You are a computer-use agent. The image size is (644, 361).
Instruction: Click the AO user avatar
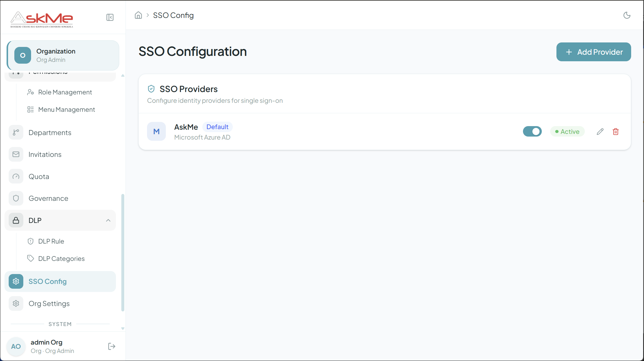pos(16,346)
